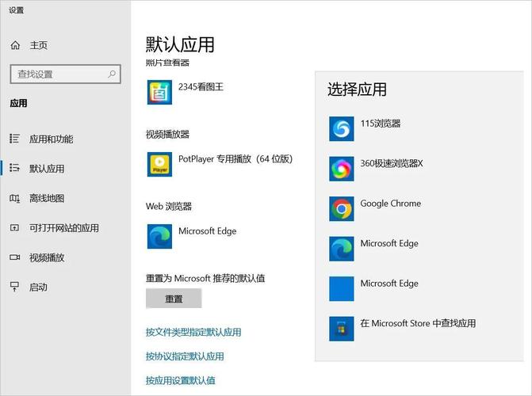The width and height of the screenshot is (532, 396).
Task: Open 应用和功能 settings page
Action: pos(51,139)
